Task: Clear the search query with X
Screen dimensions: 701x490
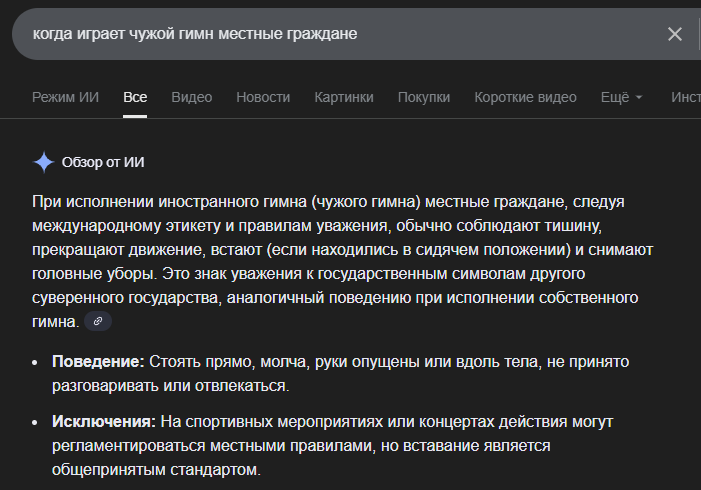Action: point(675,34)
